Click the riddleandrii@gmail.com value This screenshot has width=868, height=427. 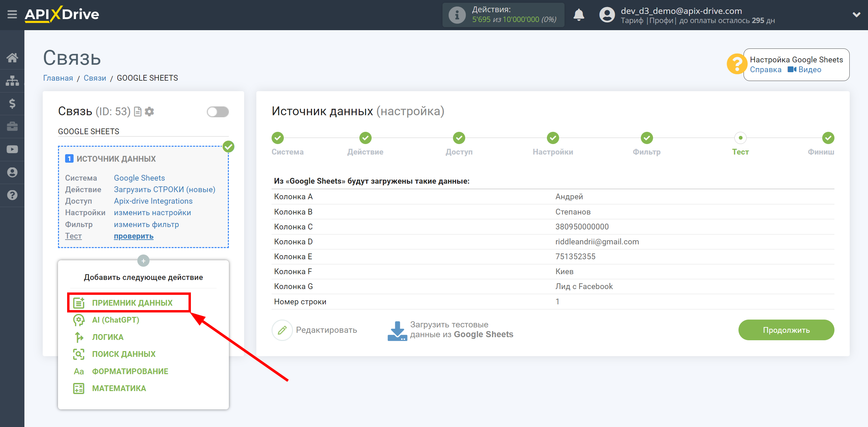(597, 242)
